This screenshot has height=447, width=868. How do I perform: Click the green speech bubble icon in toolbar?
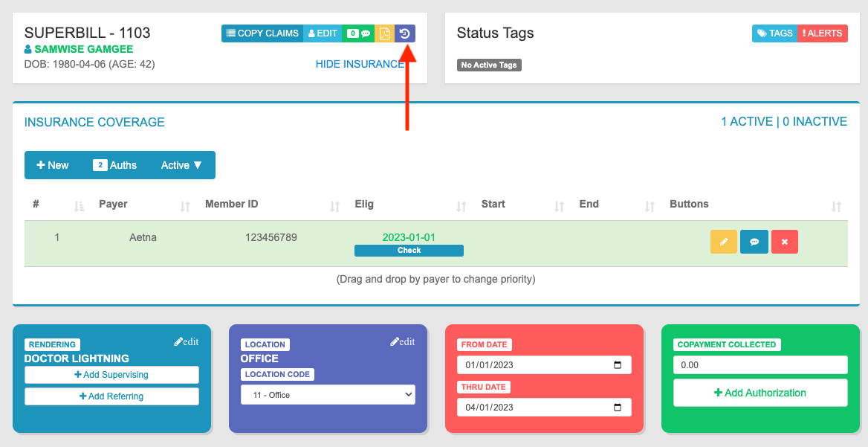366,33
